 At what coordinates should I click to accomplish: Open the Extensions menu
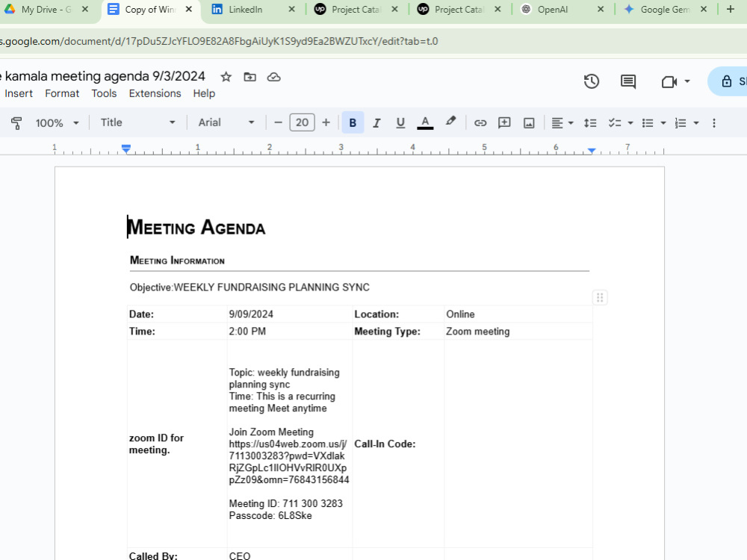coord(155,93)
